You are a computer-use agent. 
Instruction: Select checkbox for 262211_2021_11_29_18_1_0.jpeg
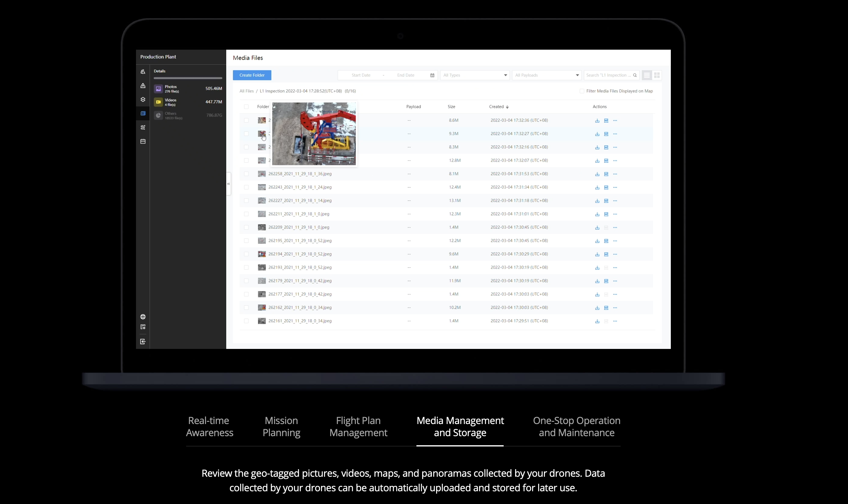pyautogui.click(x=246, y=214)
